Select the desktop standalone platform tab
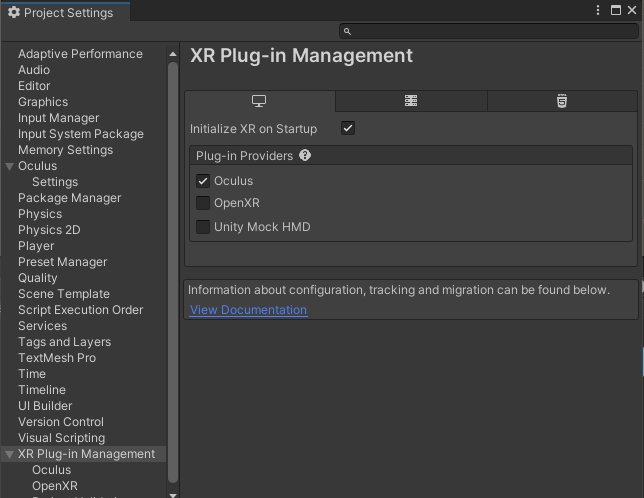Image resolution: width=644 pixels, height=498 pixels. click(x=259, y=101)
